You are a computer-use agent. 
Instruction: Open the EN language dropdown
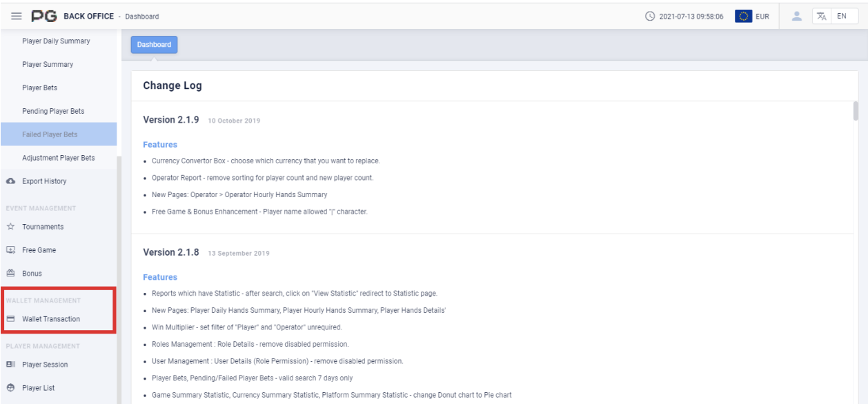click(x=842, y=17)
